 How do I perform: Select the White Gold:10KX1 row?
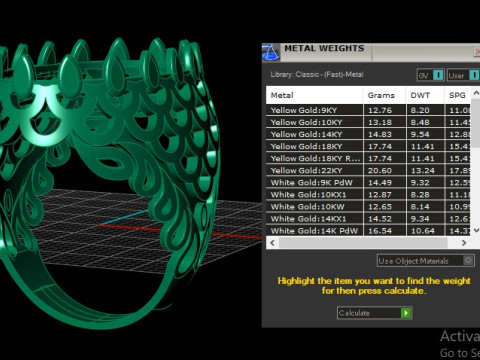point(368,195)
